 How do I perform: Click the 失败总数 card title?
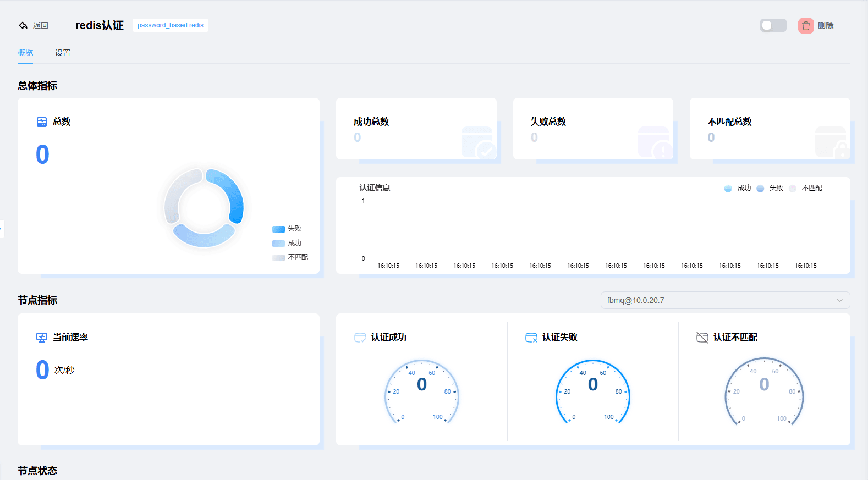click(548, 122)
